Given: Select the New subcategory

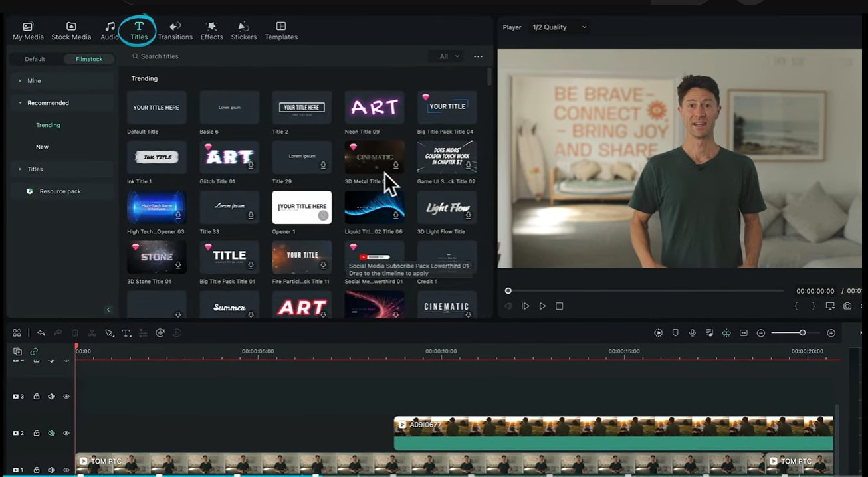Looking at the screenshot, I should (42, 147).
